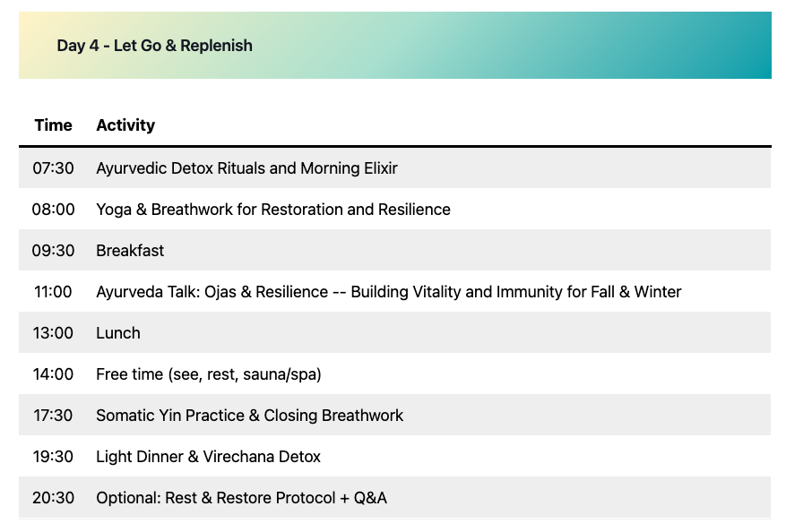786x532 pixels.
Task: Click the Free time activity entry
Action: (208, 374)
